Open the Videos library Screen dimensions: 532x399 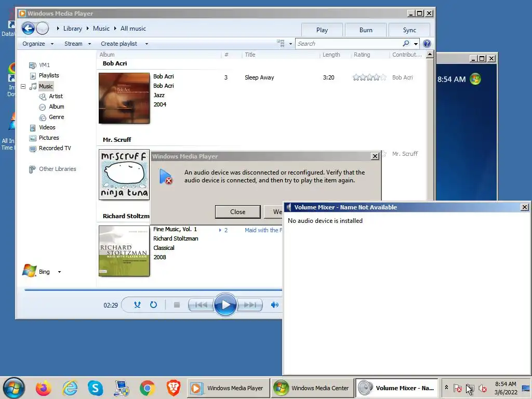(x=47, y=127)
